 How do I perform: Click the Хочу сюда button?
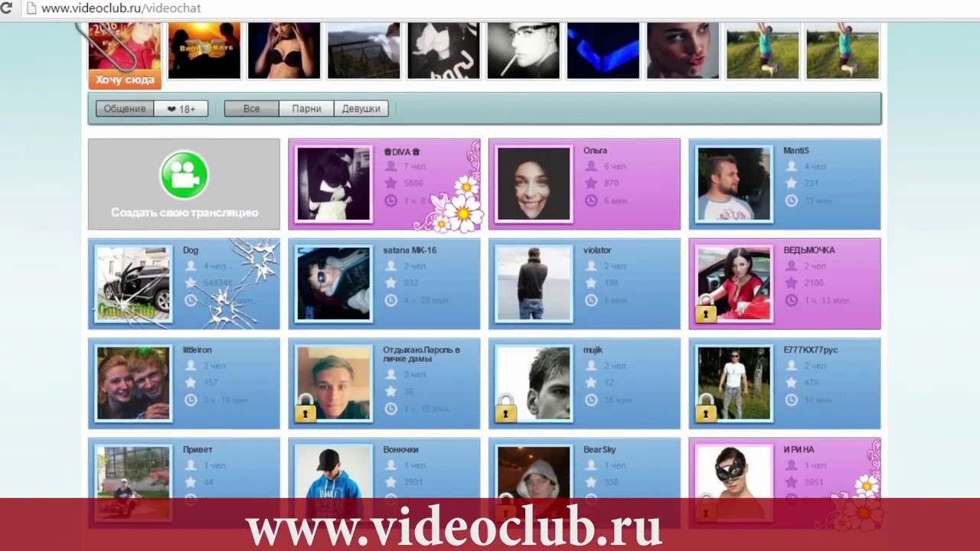click(x=125, y=80)
